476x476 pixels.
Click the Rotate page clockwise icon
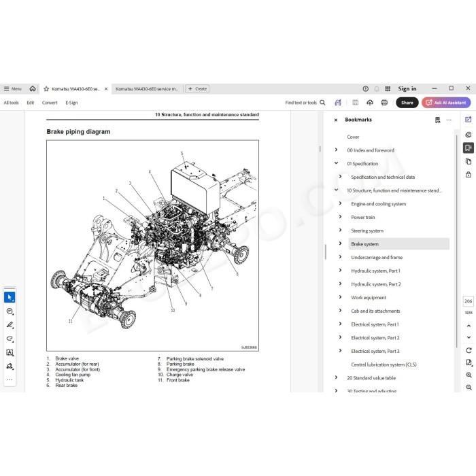469,350
